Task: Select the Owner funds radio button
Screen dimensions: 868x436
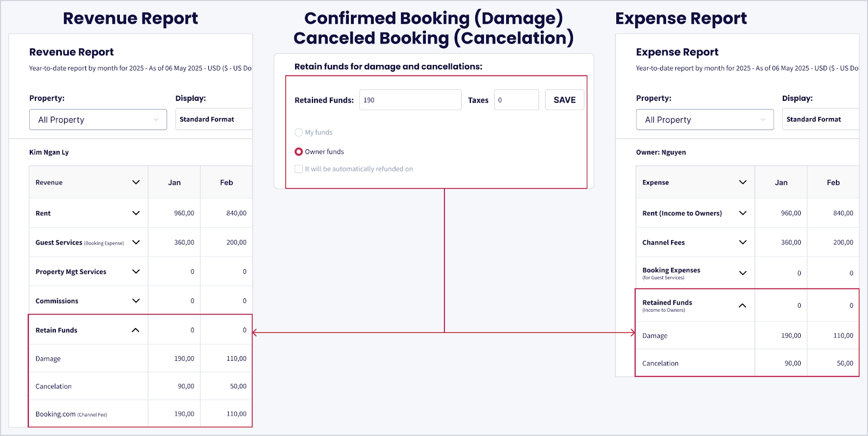Action: tap(298, 152)
